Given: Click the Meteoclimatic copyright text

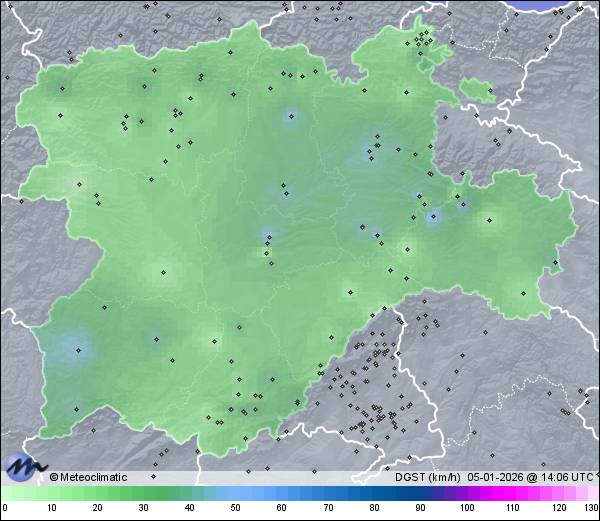Looking at the screenshot, I should tap(88, 477).
